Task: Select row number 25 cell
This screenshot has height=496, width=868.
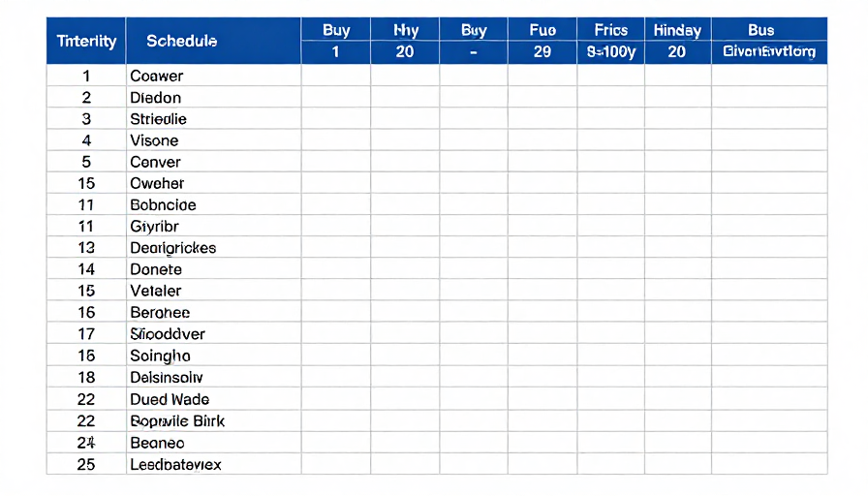Action: pos(86,464)
